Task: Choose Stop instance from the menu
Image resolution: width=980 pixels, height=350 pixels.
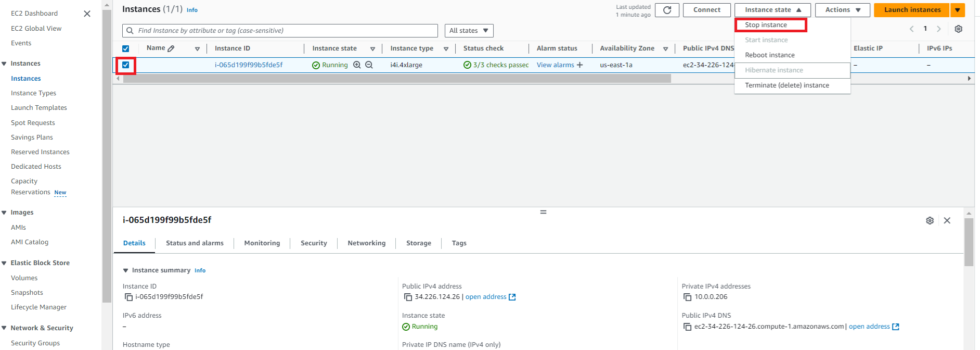Action: (x=766, y=25)
